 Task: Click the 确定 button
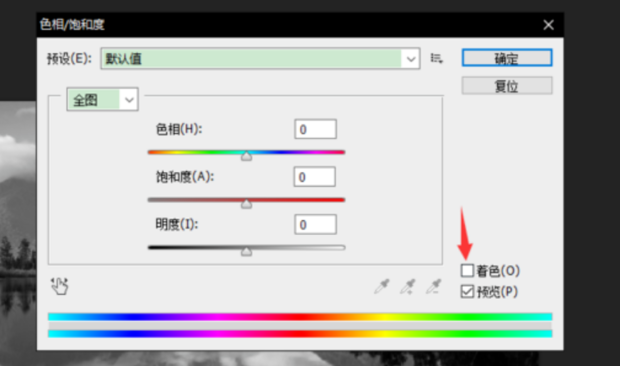[507, 58]
